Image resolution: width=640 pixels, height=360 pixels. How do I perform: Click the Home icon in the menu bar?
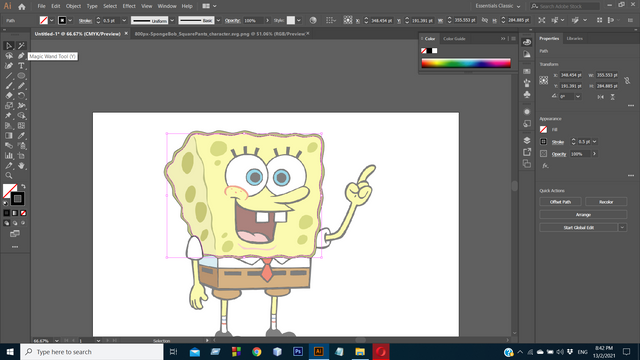22,6
